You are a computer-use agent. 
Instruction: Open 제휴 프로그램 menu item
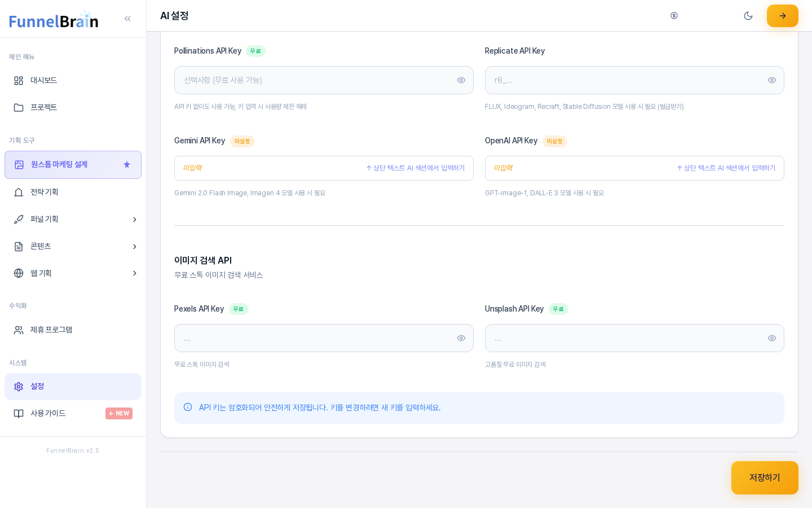click(x=73, y=330)
